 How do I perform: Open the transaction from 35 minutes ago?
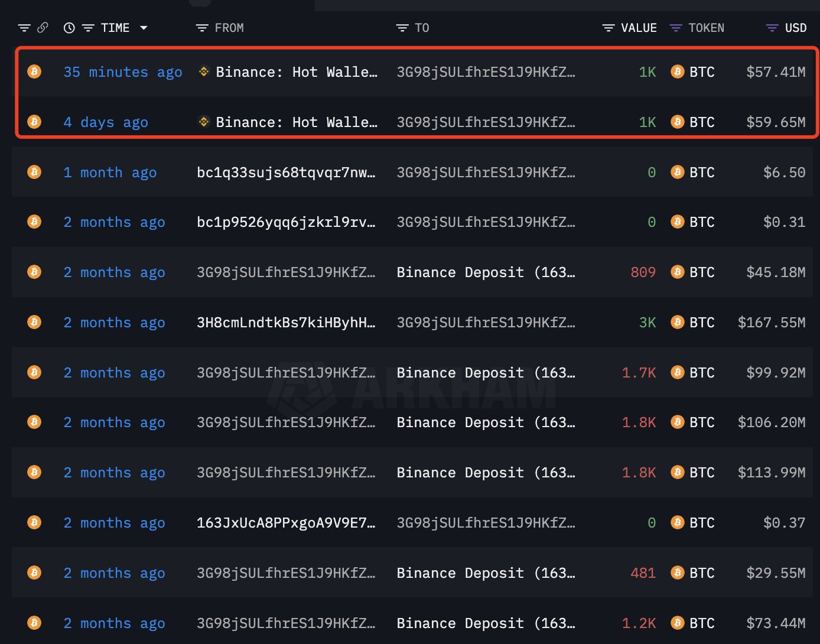pos(122,71)
